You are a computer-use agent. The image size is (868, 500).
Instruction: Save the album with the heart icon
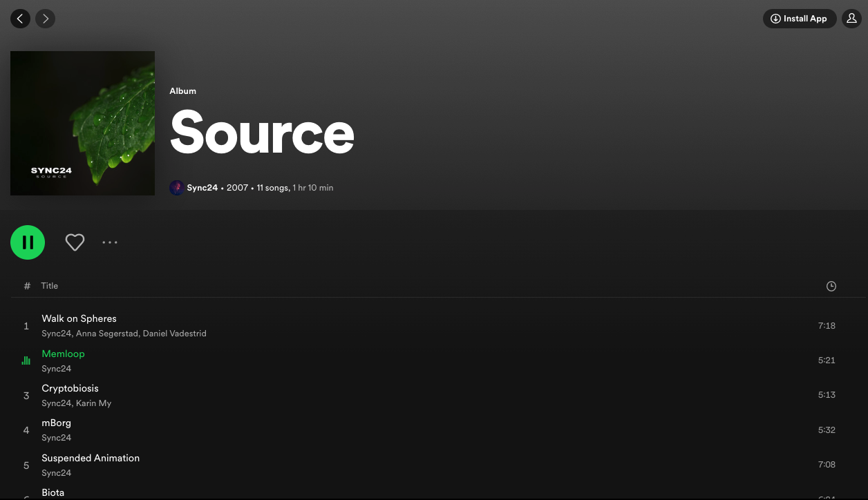click(x=75, y=242)
